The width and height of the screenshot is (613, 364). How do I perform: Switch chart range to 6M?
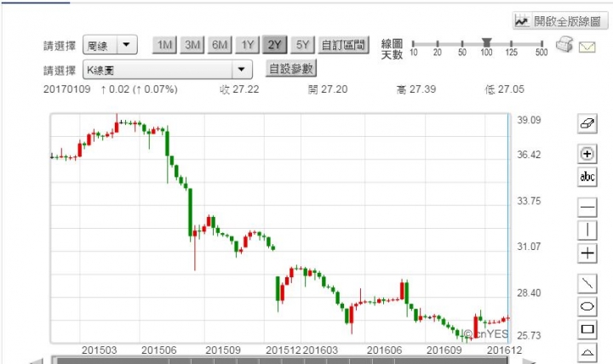pyautogui.click(x=220, y=45)
